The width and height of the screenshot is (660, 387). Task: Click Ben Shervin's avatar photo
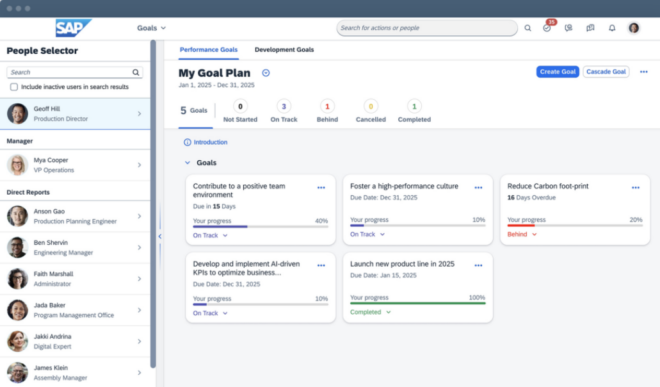point(17,247)
